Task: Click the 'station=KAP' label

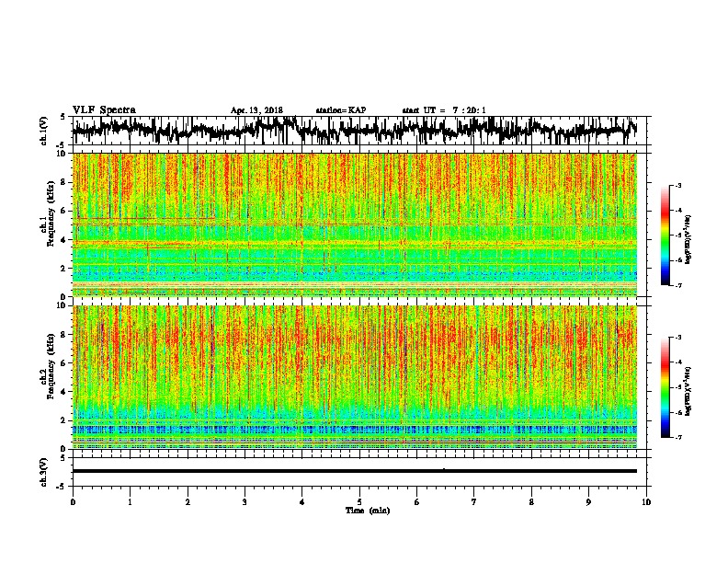Action: (341, 110)
